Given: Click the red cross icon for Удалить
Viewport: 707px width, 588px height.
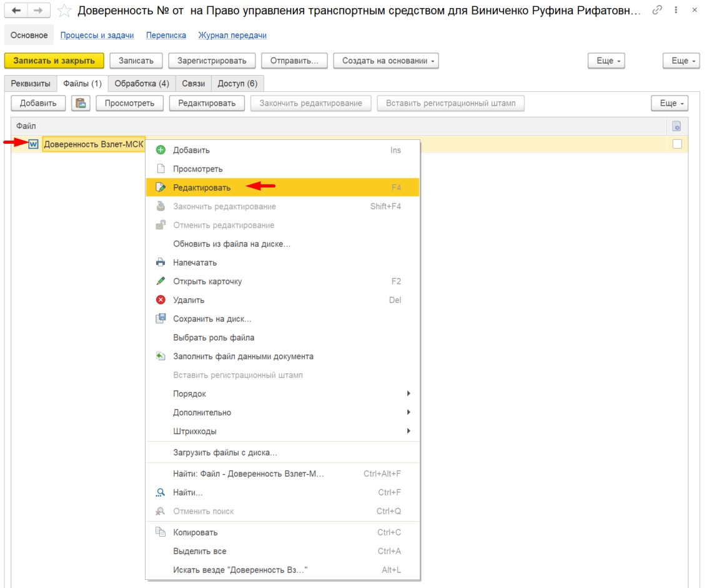Looking at the screenshot, I should [161, 300].
